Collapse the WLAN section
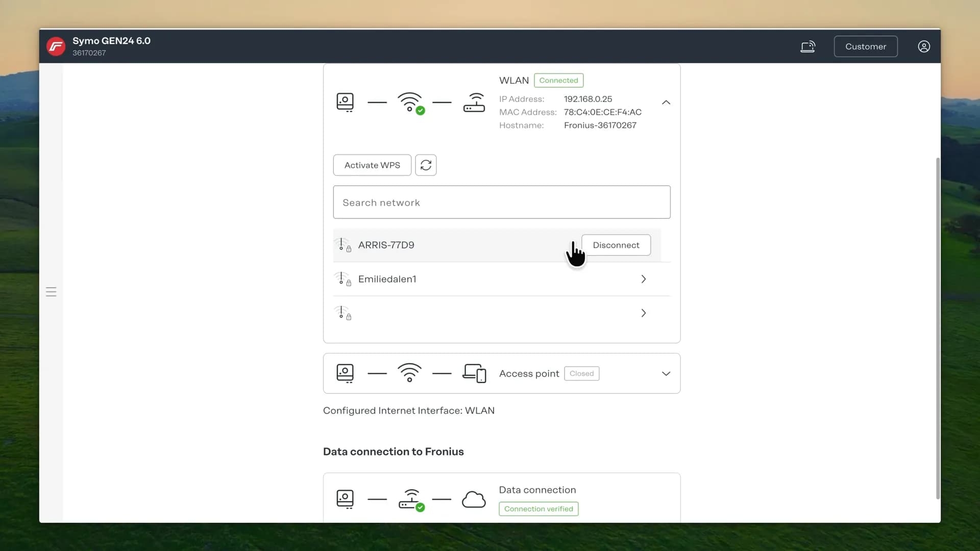The width and height of the screenshot is (980, 551). tap(666, 103)
